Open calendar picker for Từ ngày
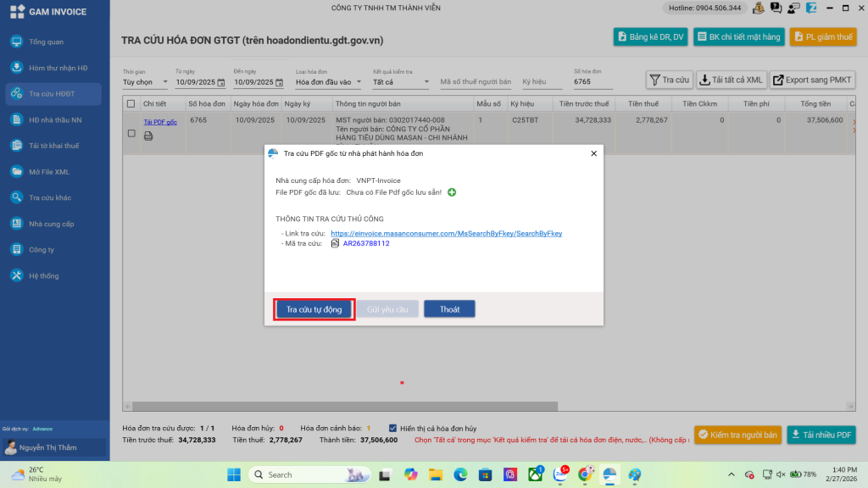This screenshot has width=868, height=488. pos(220,82)
